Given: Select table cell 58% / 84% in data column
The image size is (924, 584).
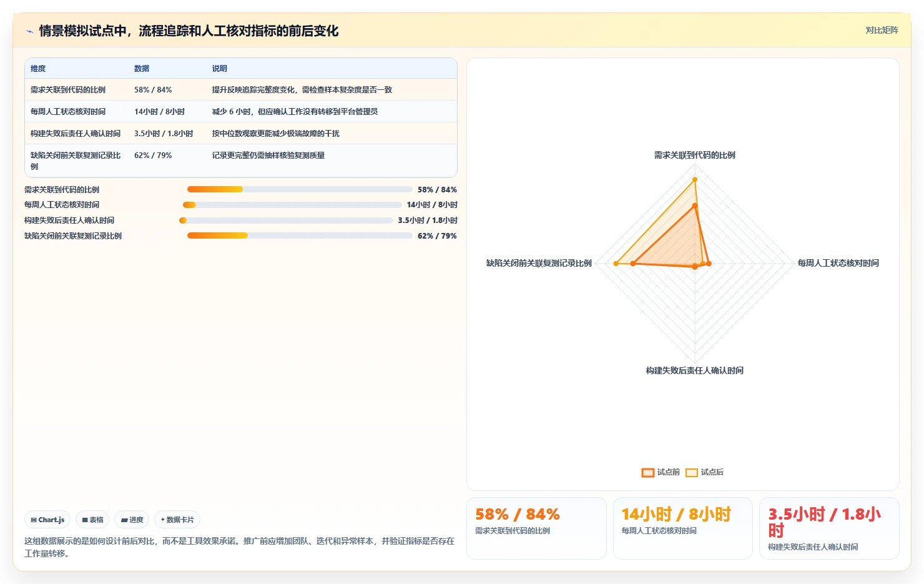Looking at the screenshot, I should pos(153,90).
